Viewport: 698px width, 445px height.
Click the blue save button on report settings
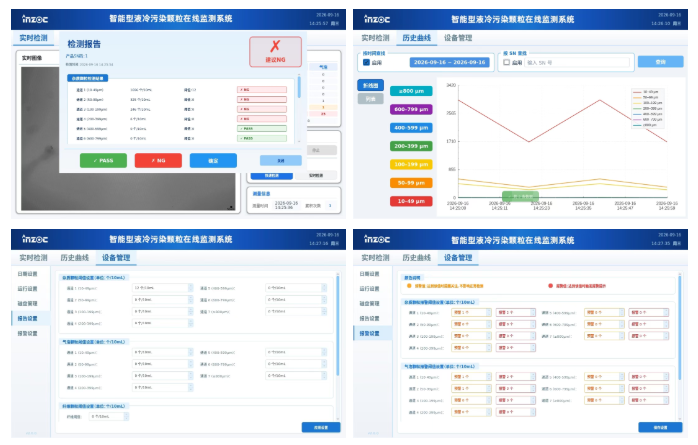tap(321, 427)
